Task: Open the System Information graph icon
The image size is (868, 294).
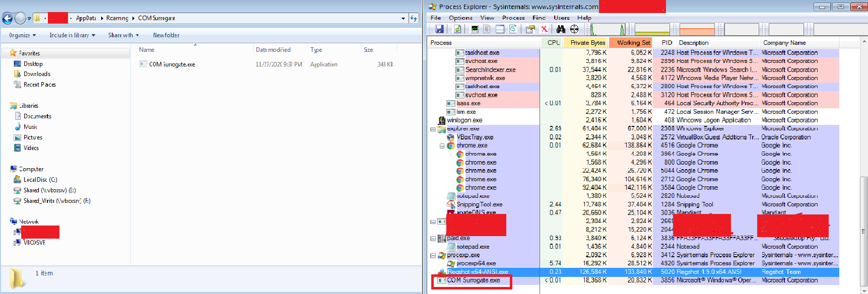Action: point(475,29)
